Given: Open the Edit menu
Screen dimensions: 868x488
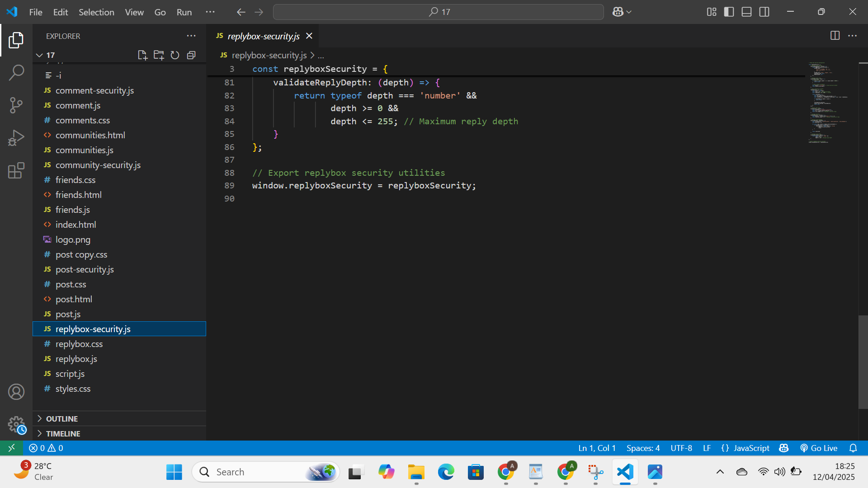Looking at the screenshot, I should (x=61, y=12).
